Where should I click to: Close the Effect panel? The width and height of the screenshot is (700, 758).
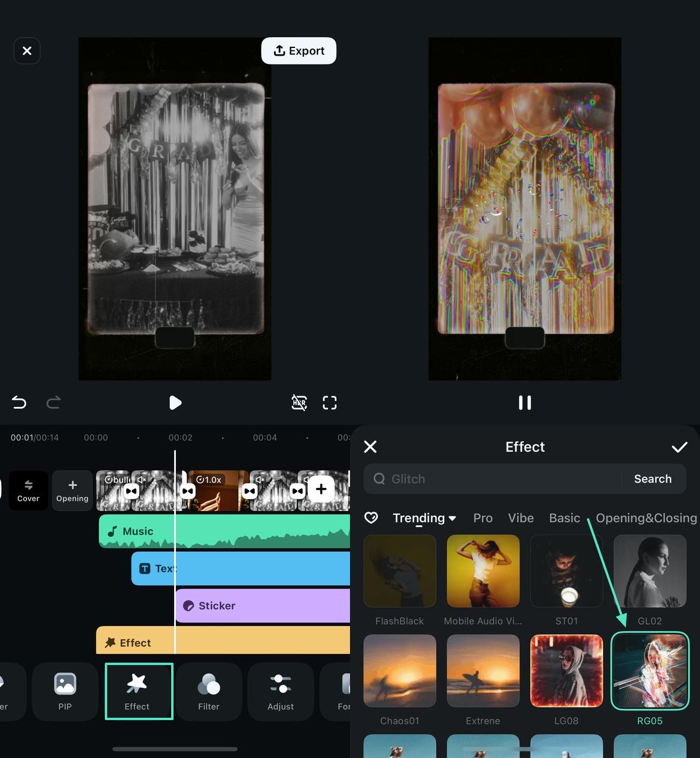pos(370,447)
